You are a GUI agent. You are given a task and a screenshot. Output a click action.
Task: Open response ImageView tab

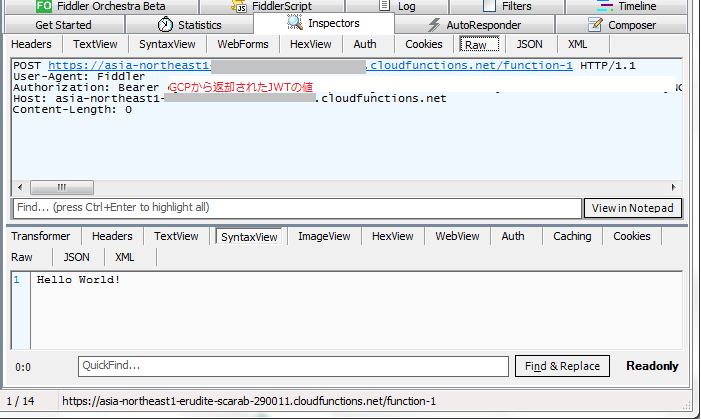tap(324, 236)
